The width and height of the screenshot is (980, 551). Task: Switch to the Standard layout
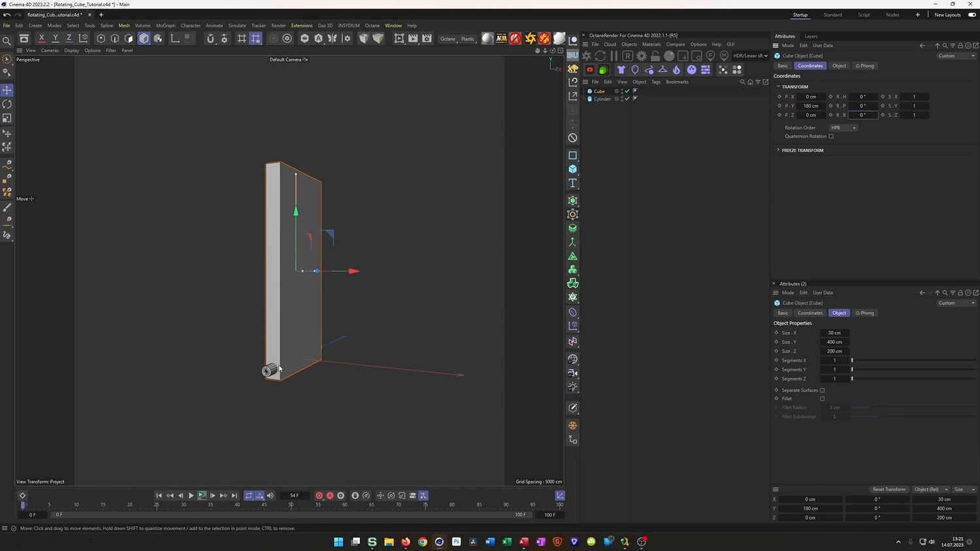[832, 15]
